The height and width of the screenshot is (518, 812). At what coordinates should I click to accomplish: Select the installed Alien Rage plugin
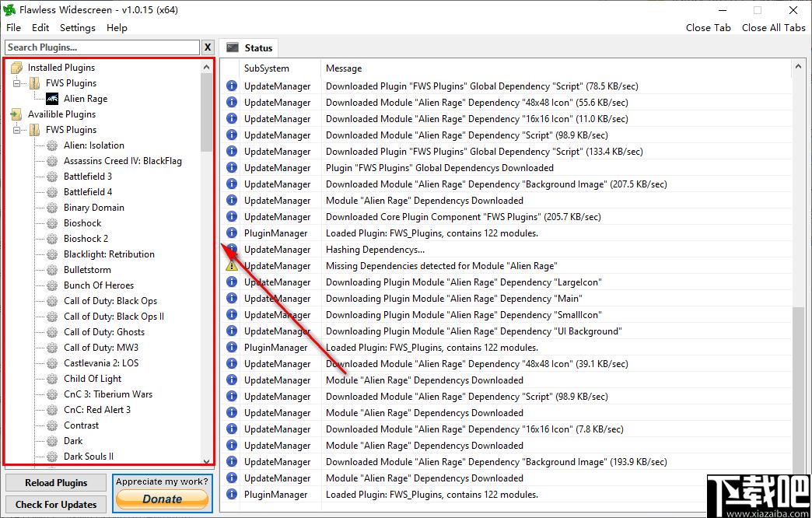click(x=86, y=99)
